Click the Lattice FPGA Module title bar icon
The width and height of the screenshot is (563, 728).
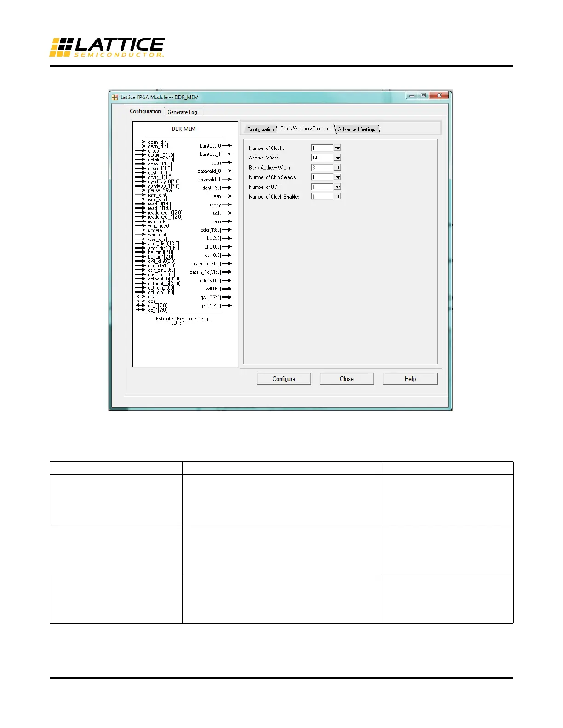pyautogui.click(x=115, y=97)
